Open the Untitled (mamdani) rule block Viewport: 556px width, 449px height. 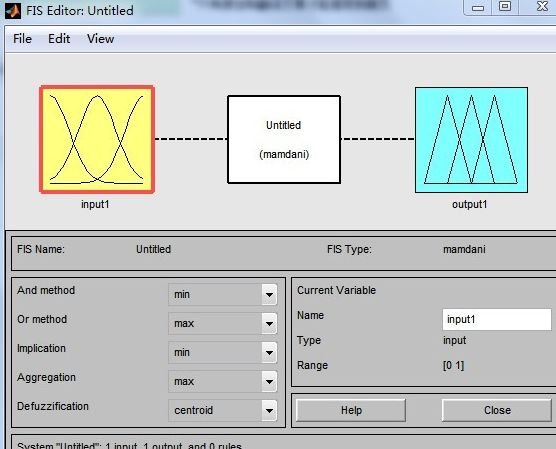[x=284, y=139]
